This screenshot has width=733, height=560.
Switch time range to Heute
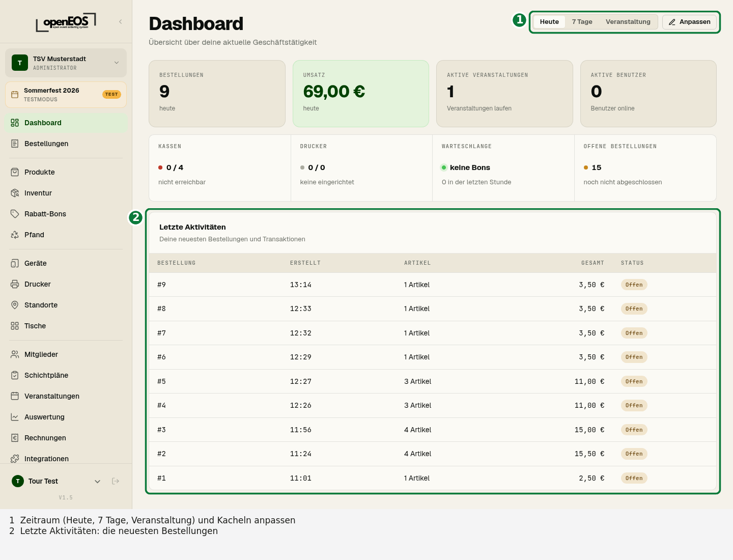click(549, 22)
